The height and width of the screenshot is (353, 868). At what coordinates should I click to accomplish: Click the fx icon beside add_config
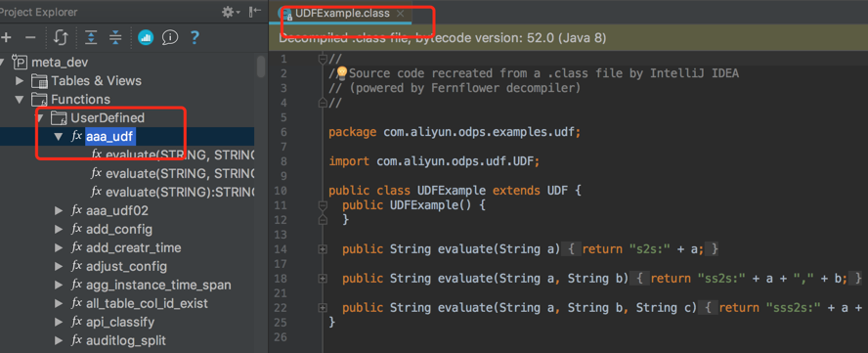point(77,229)
